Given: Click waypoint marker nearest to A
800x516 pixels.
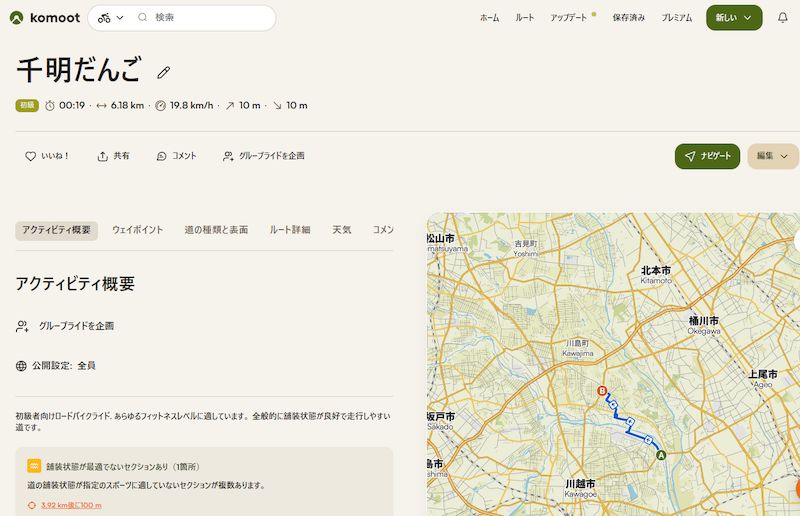Looking at the screenshot, I should [x=648, y=439].
